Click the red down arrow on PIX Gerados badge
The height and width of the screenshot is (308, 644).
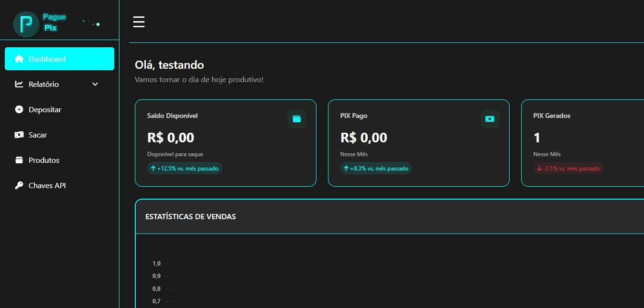(539, 168)
